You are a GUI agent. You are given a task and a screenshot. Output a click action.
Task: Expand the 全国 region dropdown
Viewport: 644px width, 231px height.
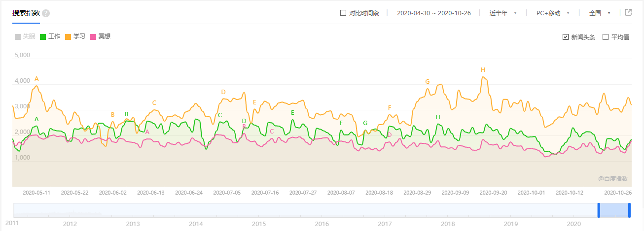(600, 13)
